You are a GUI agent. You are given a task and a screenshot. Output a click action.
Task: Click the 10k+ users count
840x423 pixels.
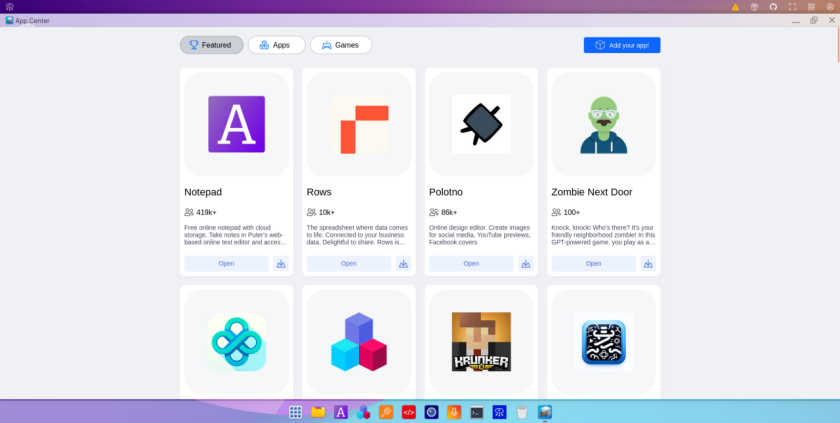(x=327, y=212)
